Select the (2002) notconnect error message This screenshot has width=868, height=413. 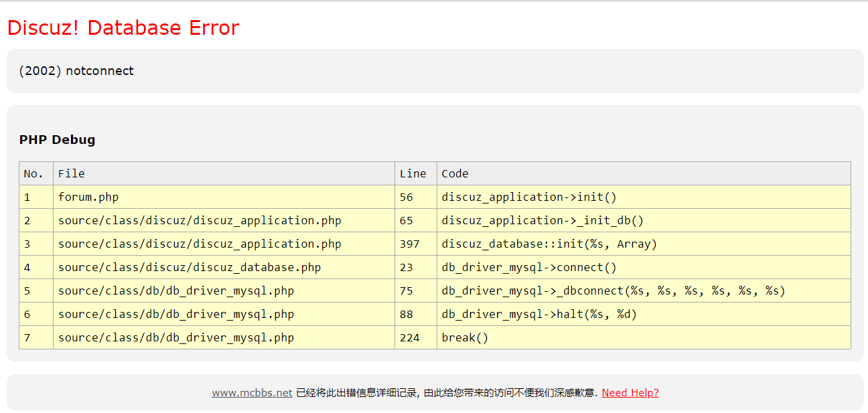76,71
